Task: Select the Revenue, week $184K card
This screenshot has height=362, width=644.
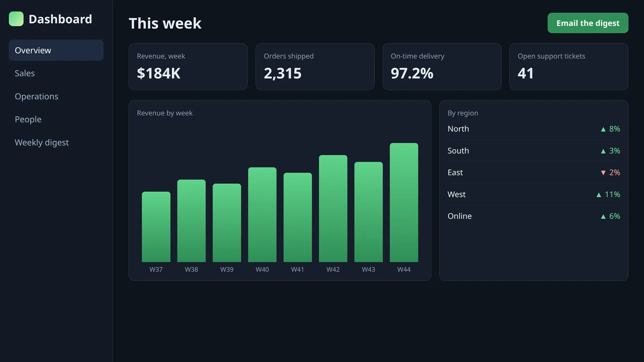Action: (x=188, y=67)
